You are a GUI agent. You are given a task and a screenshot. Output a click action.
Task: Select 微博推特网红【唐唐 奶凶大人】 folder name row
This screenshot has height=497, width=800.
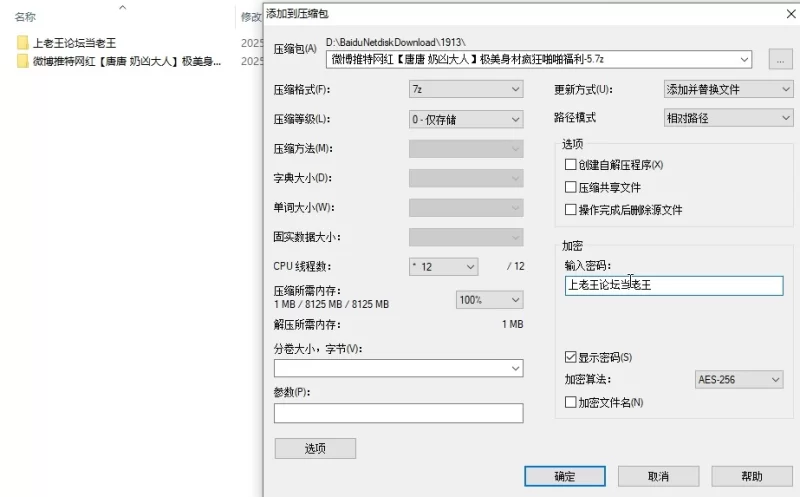tap(127, 61)
